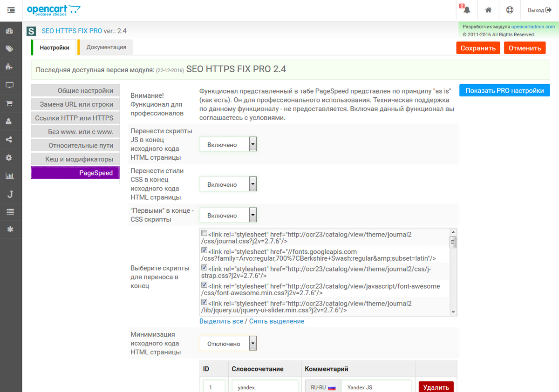Click the red Удалить button for yandex row
The image size is (559, 392).
(436, 387)
